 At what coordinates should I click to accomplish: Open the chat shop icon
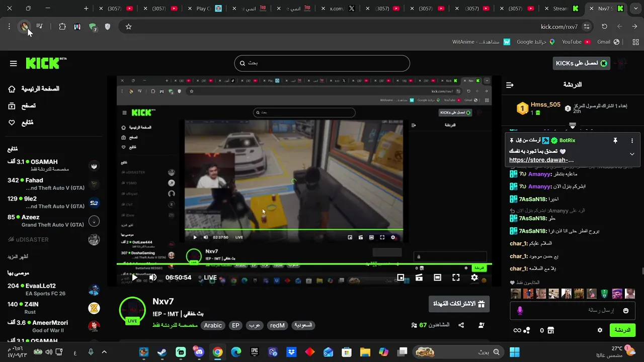[550, 330]
